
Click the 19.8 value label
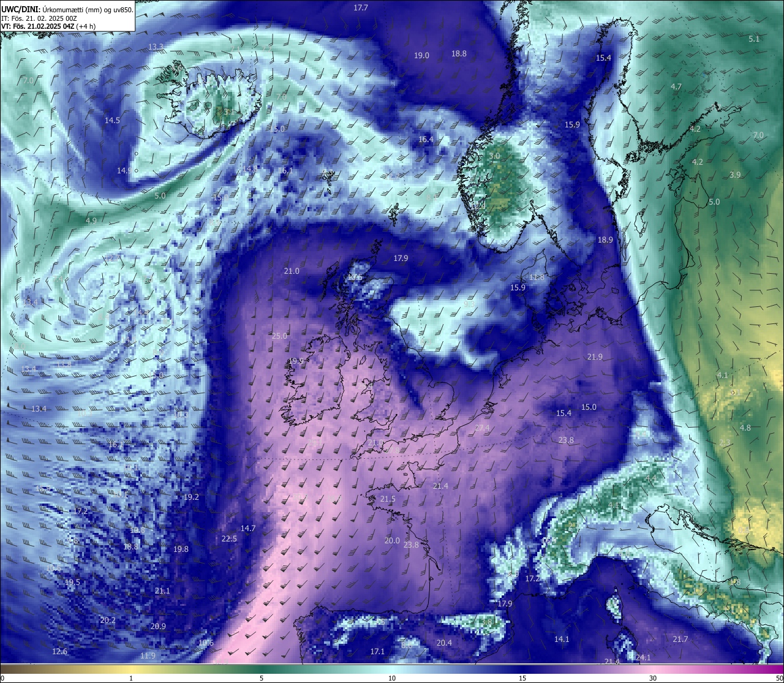click(x=181, y=549)
